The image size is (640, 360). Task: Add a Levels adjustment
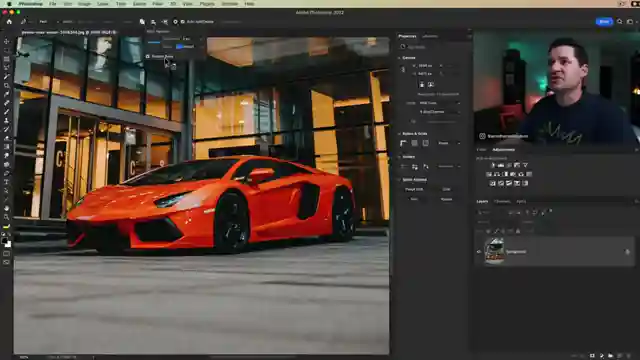[x=501, y=165]
